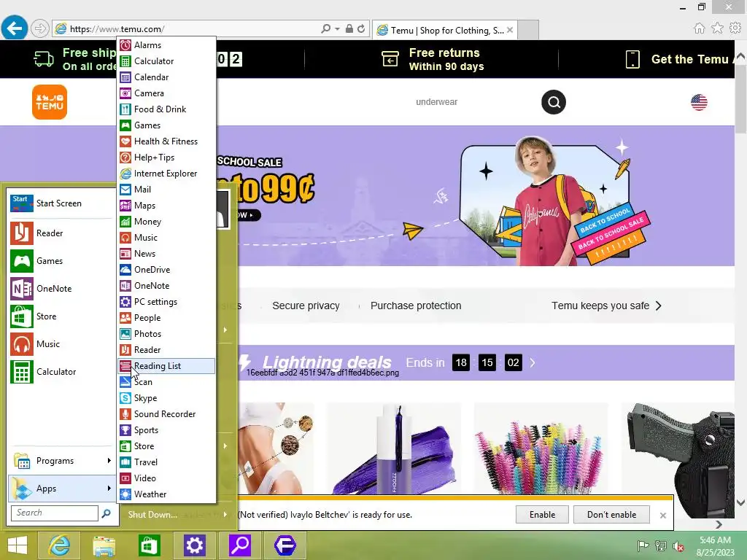Open Health & Fitness app
Screen dimensions: 747x560
click(166, 141)
